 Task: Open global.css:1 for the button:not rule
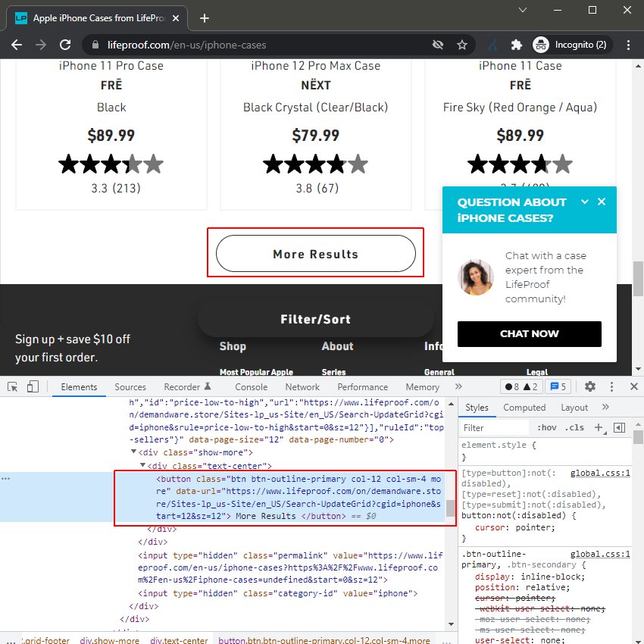(599, 473)
